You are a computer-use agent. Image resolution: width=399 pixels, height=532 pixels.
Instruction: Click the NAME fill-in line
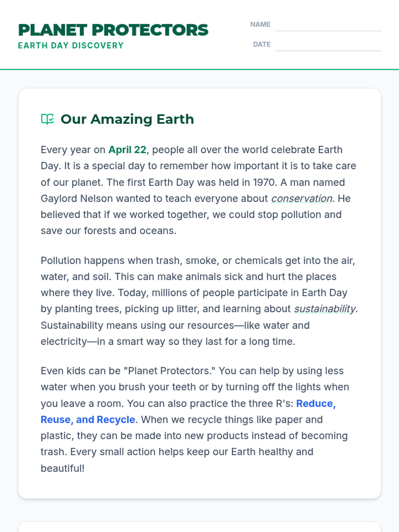[x=328, y=26]
